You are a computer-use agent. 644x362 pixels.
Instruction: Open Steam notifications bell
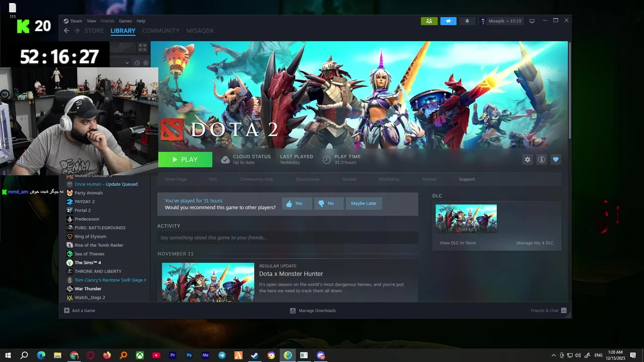point(467,21)
